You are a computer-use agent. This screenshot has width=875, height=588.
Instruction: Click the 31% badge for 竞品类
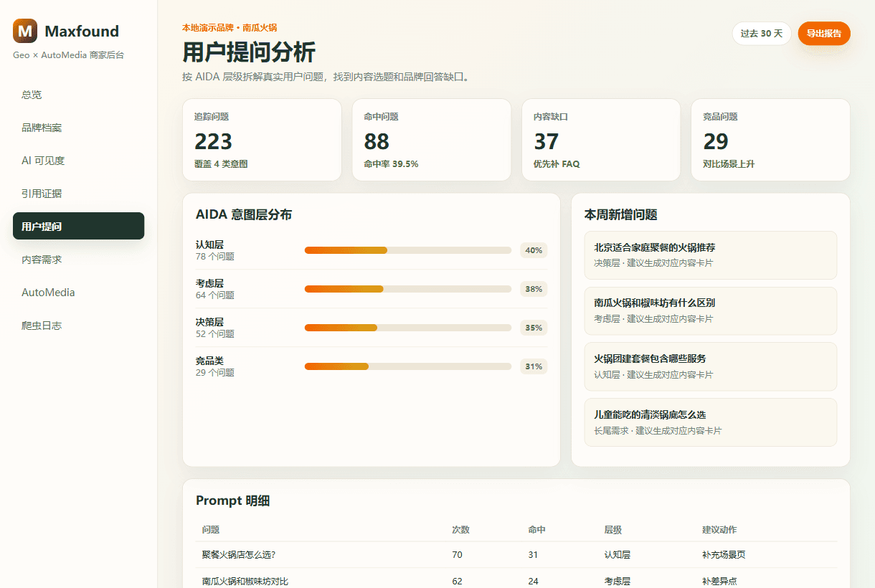(534, 366)
